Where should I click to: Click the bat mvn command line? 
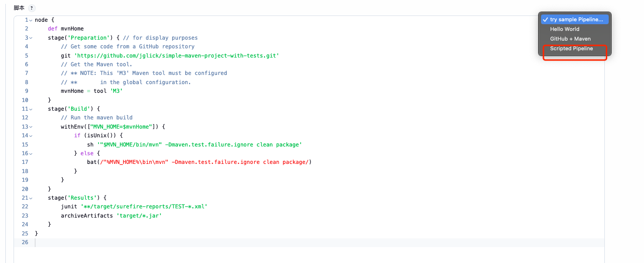point(200,162)
